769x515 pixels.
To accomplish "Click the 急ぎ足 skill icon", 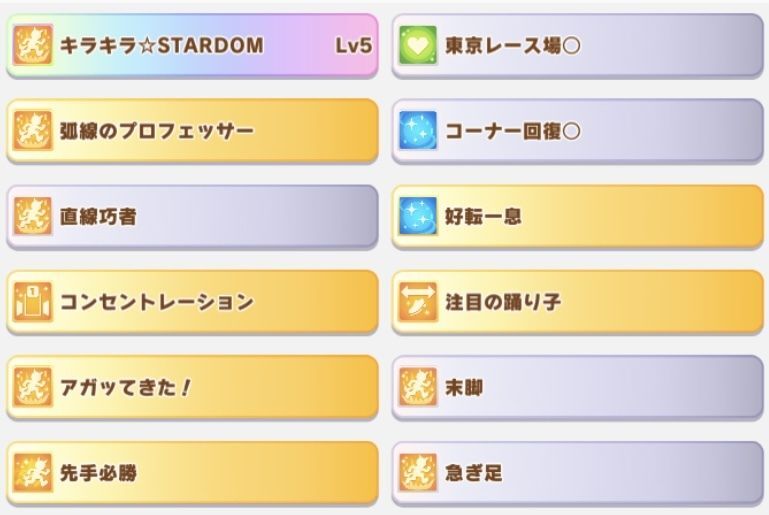I will pos(418,473).
